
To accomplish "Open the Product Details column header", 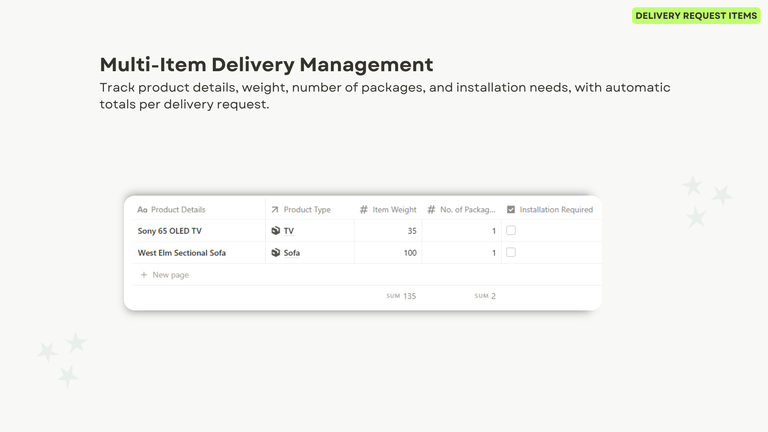I will click(x=199, y=210).
